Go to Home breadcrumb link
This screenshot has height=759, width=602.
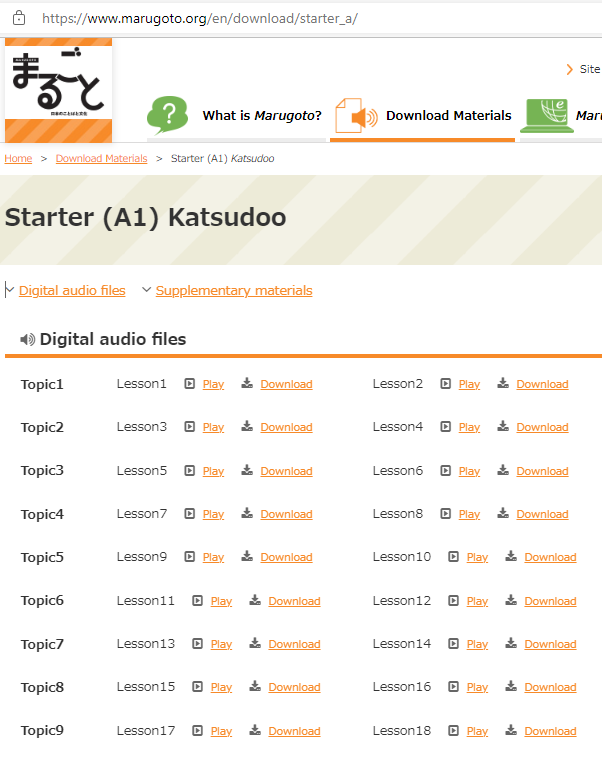coord(18,158)
